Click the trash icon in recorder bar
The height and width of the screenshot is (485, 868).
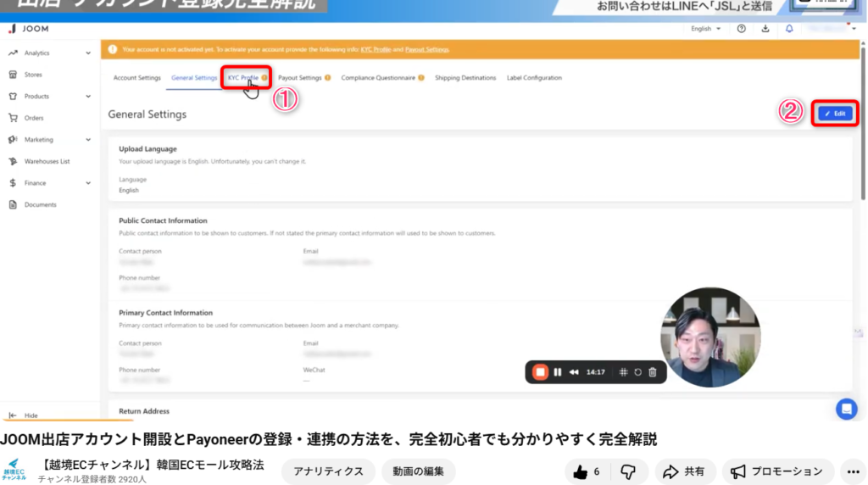tap(652, 372)
